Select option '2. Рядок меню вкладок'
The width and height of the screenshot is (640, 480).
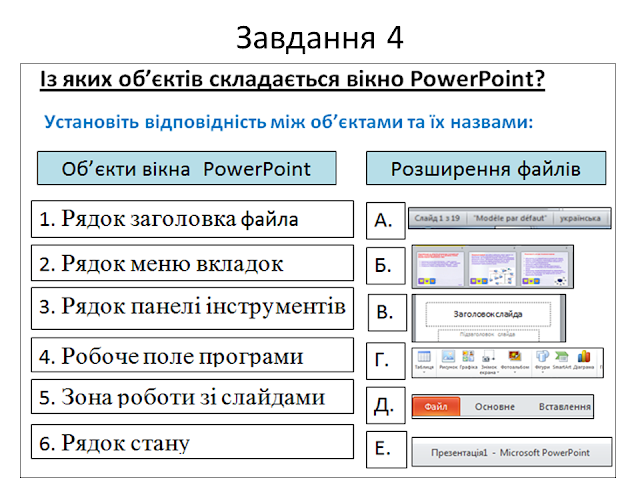pos(192,263)
